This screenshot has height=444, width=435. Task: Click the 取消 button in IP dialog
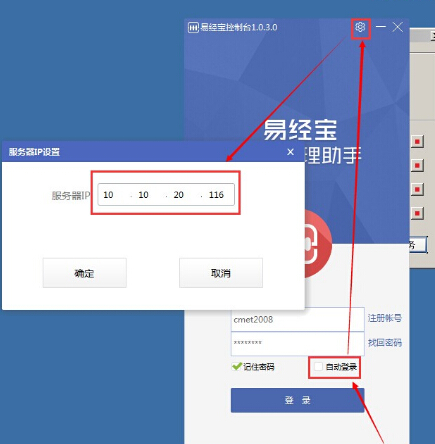pos(221,273)
